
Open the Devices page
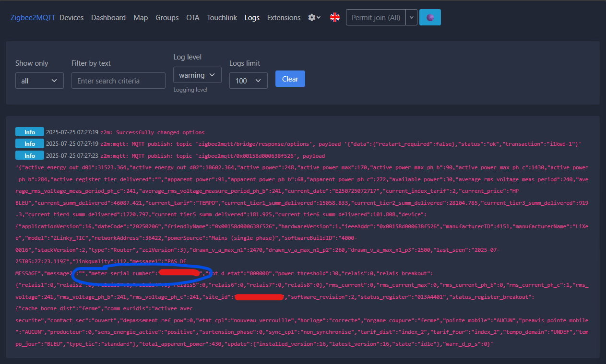(x=71, y=18)
